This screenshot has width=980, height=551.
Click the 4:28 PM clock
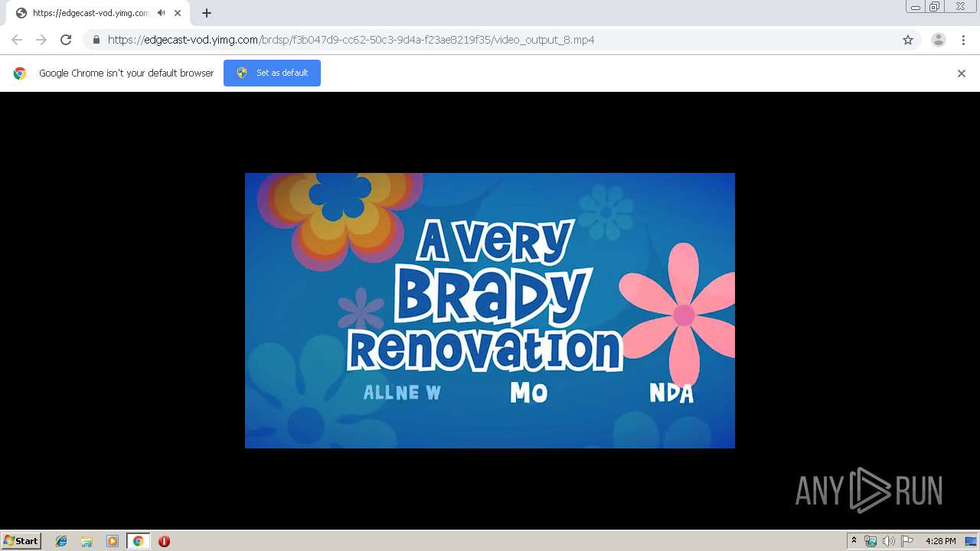point(940,541)
